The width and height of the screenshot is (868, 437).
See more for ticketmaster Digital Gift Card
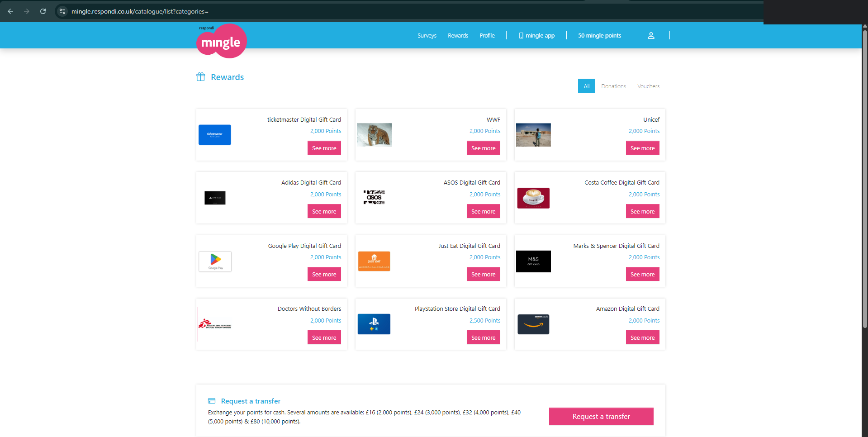pos(324,148)
